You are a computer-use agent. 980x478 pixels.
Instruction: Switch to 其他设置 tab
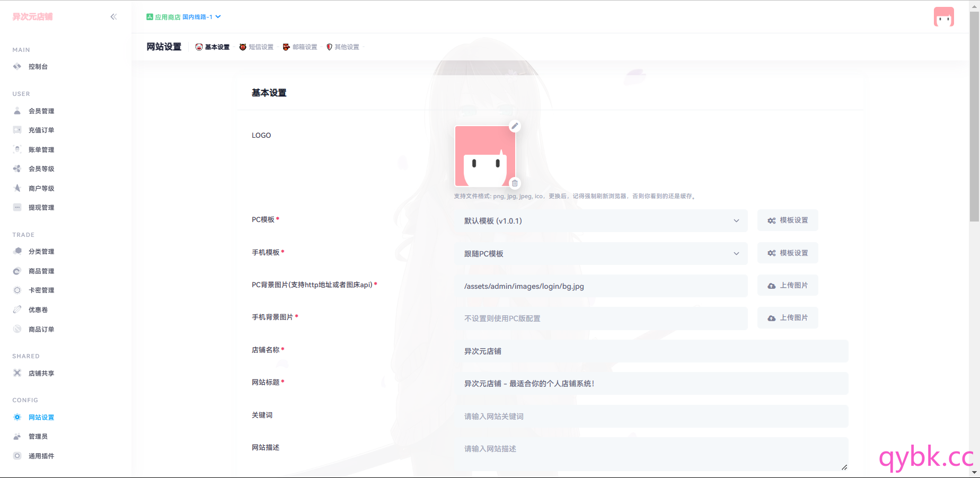tap(342, 47)
